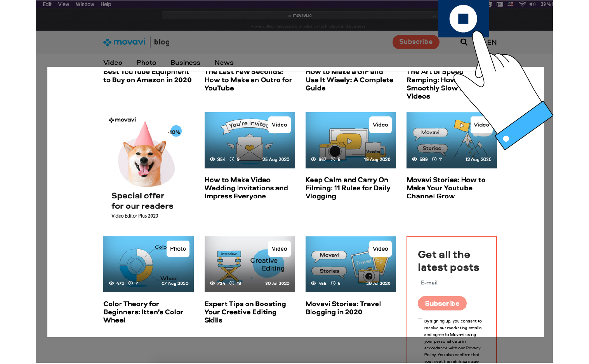589x364 pixels.
Task: Click the keyboard viewer icon in the menu bar
Action: [500, 4]
